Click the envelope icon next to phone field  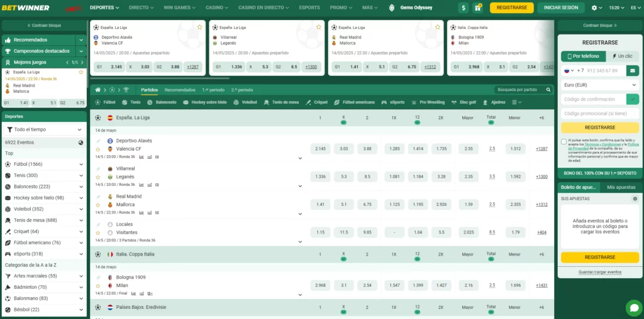coord(633,70)
